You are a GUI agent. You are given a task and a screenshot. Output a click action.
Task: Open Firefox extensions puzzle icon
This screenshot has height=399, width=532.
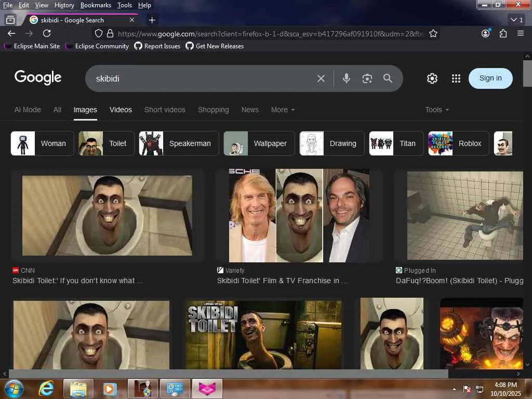[x=503, y=33]
